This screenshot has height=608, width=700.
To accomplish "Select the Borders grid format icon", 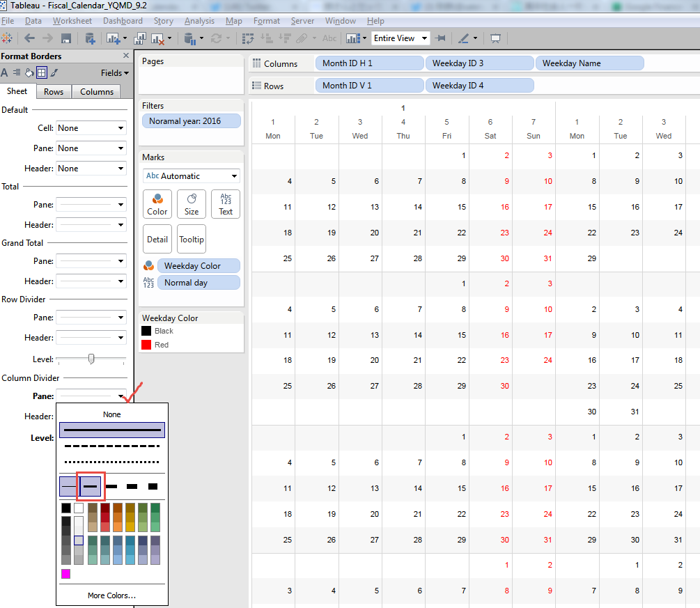I will coord(42,72).
